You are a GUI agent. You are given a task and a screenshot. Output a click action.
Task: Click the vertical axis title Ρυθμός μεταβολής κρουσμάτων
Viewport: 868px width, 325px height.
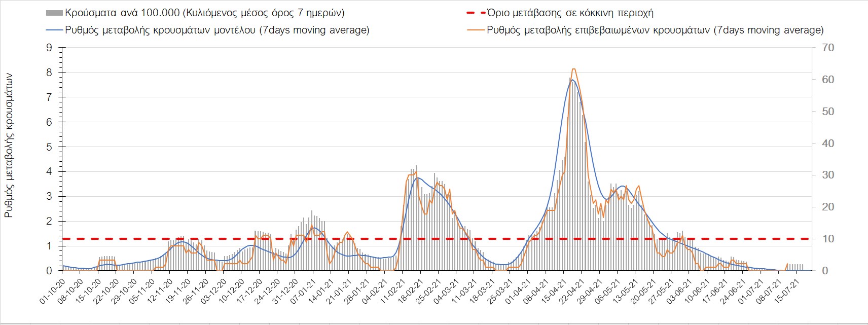[9, 146]
